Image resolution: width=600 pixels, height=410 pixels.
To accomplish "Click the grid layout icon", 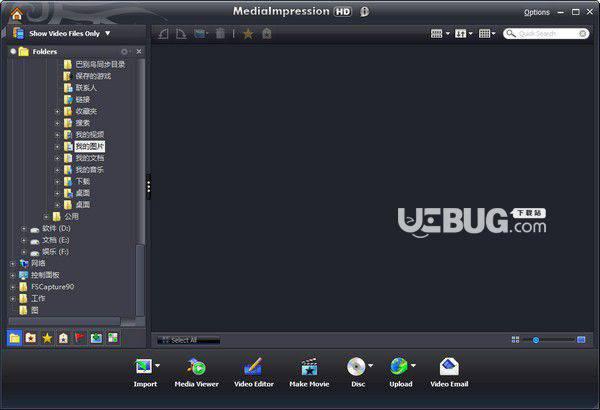I will point(484,34).
